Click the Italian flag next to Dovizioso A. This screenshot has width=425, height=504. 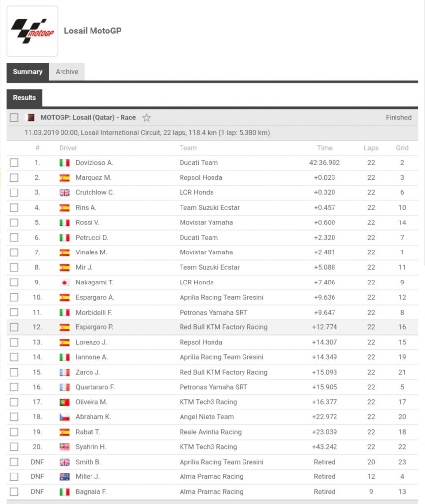point(64,163)
